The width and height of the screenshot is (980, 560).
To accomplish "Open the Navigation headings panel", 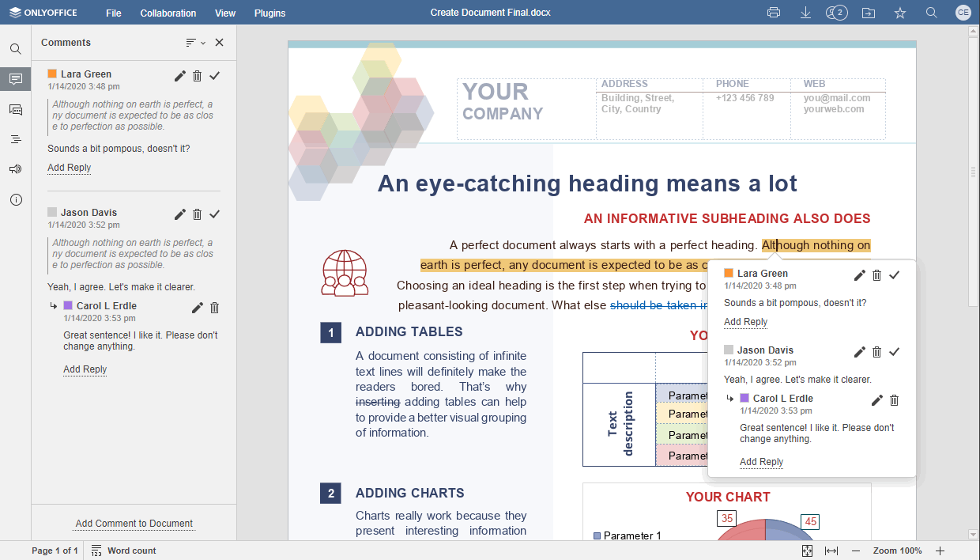I will coord(15,139).
